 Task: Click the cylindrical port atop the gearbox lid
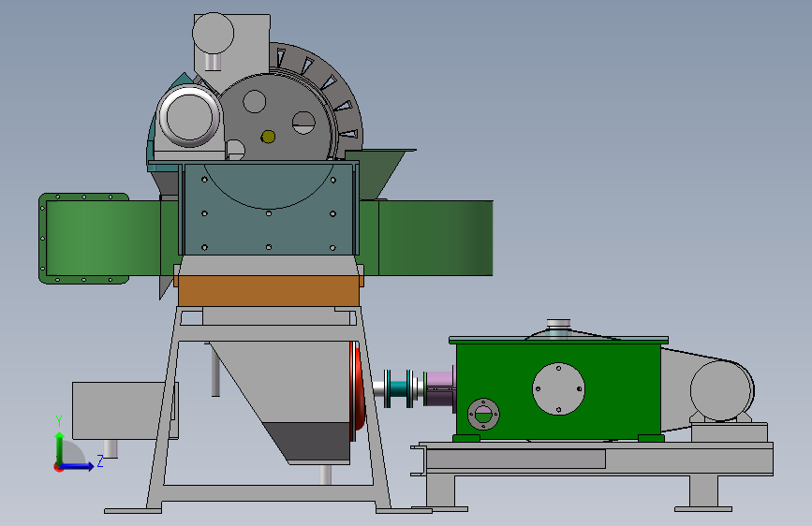click(x=558, y=326)
